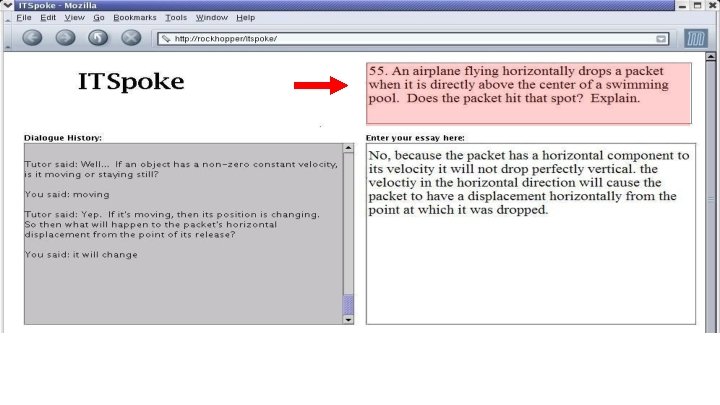The width and height of the screenshot is (720, 405).
Task: Open the Window menu
Action: click(x=212, y=17)
